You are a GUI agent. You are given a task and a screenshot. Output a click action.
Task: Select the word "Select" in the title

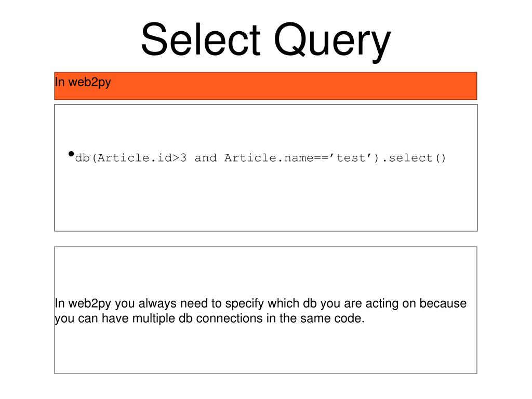coord(201,38)
